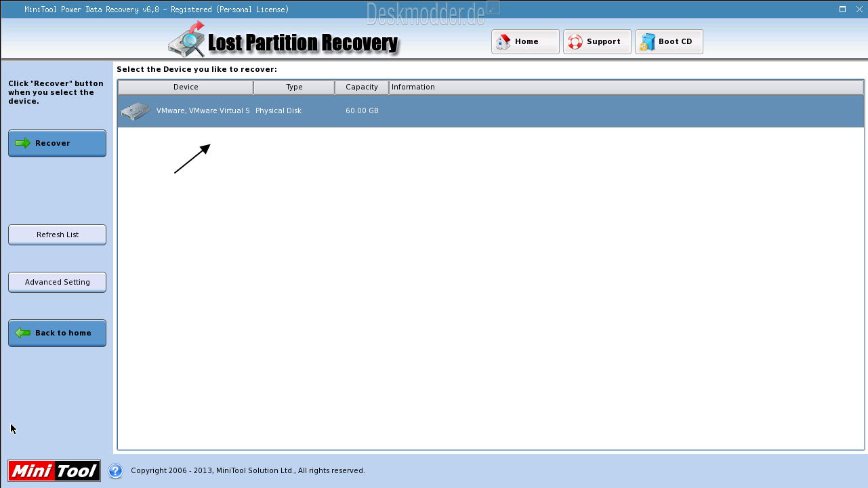Click the copyright notice text
868x488 pixels.
[x=247, y=470]
